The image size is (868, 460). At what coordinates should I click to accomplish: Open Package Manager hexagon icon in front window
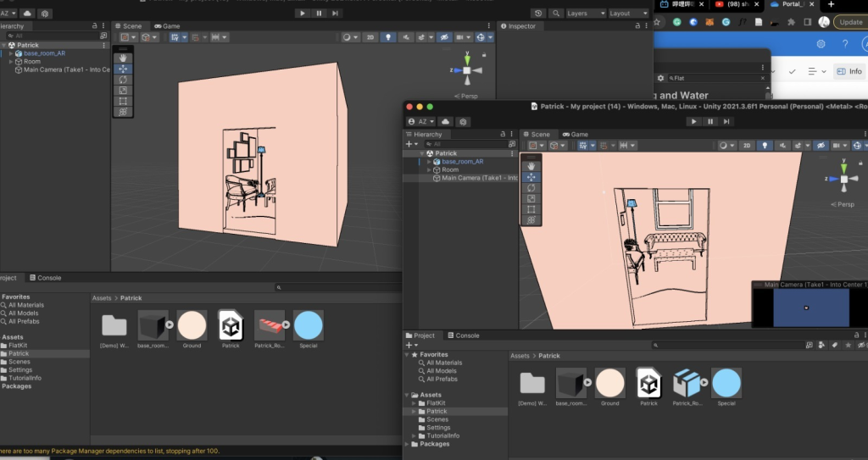pos(464,122)
